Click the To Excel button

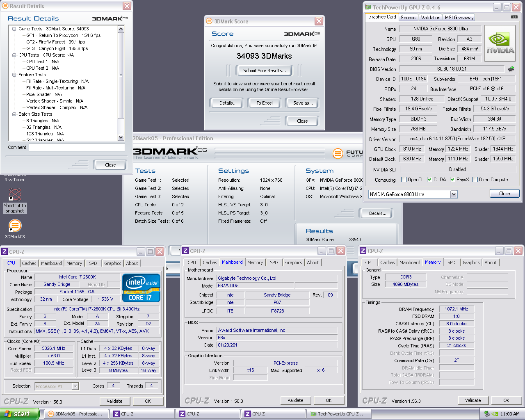[264, 103]
